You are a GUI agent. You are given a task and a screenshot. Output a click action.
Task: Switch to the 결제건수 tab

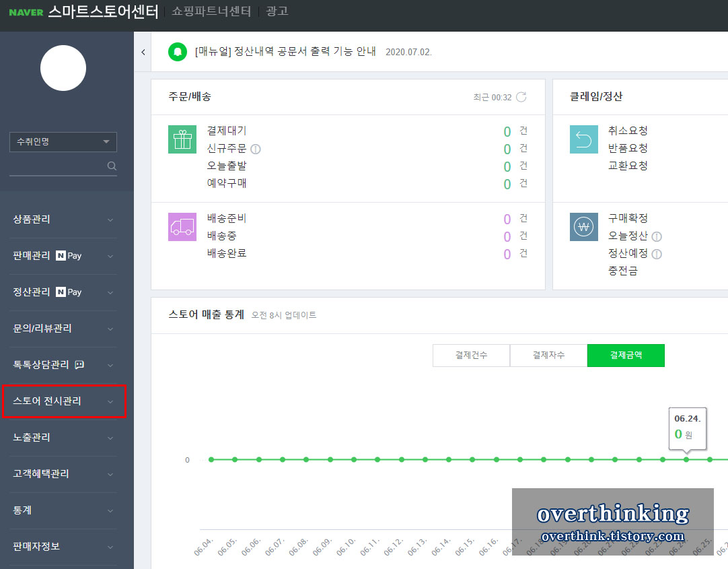[471, 356]
